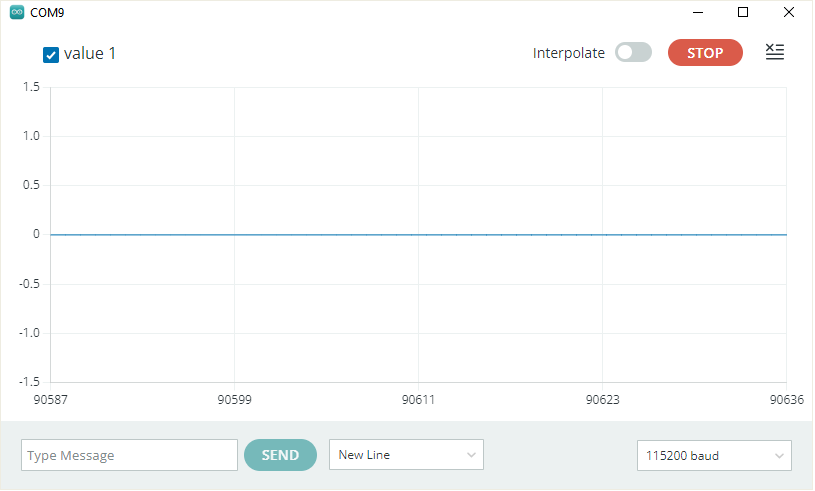Focus the Type Message input field
Image resolution: width=815 pixels, height=491 pixels.
[x=129, y=455]
